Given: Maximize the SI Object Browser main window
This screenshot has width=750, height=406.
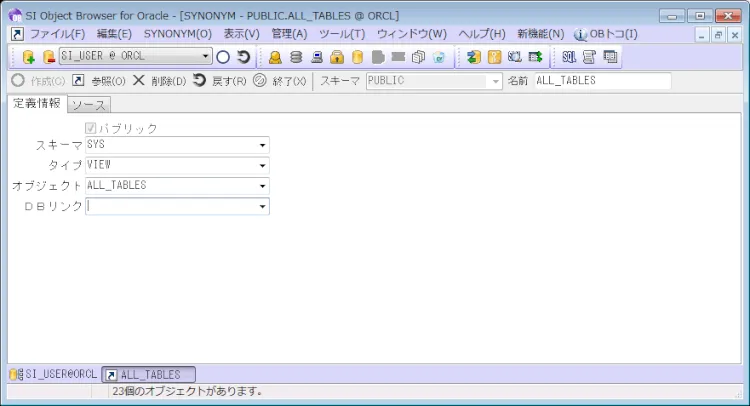Looking at the screenshot, I should [x=700, y=16].
